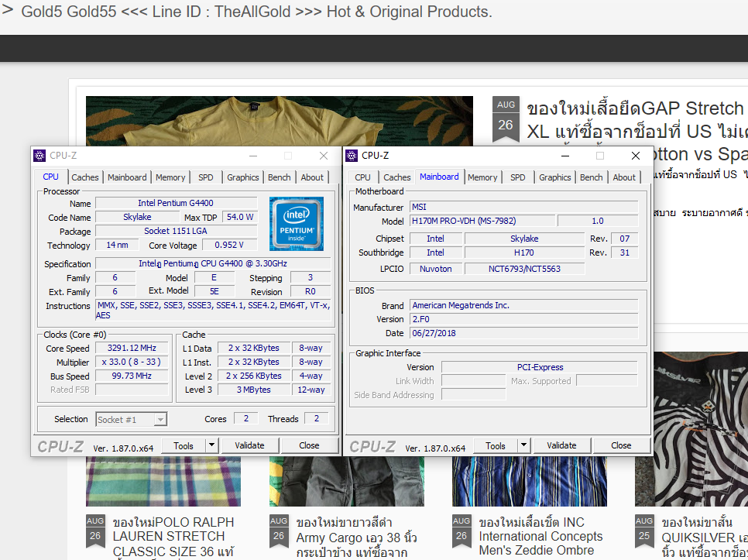Minimize the right CPU-Z window
Screen dimensions: 748x560
click(x=565, y=156)
